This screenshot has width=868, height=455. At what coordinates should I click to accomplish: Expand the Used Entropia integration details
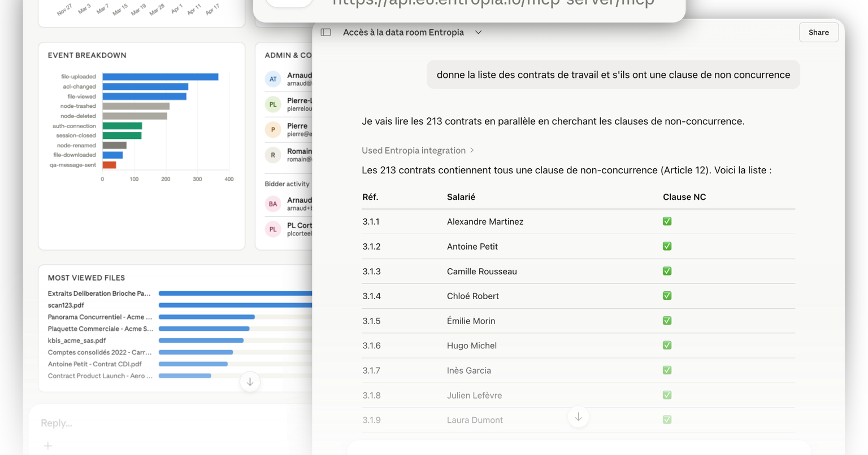418,150
